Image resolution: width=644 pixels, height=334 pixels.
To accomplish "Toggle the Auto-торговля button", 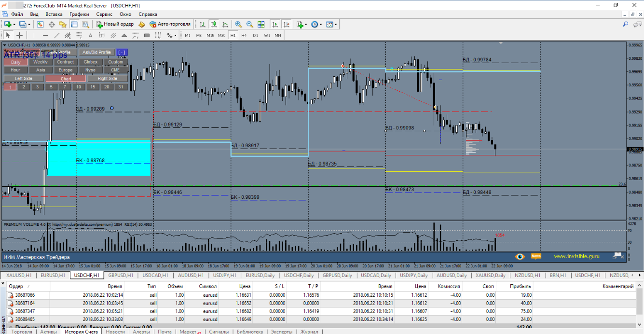I will (x=170, y=24).
